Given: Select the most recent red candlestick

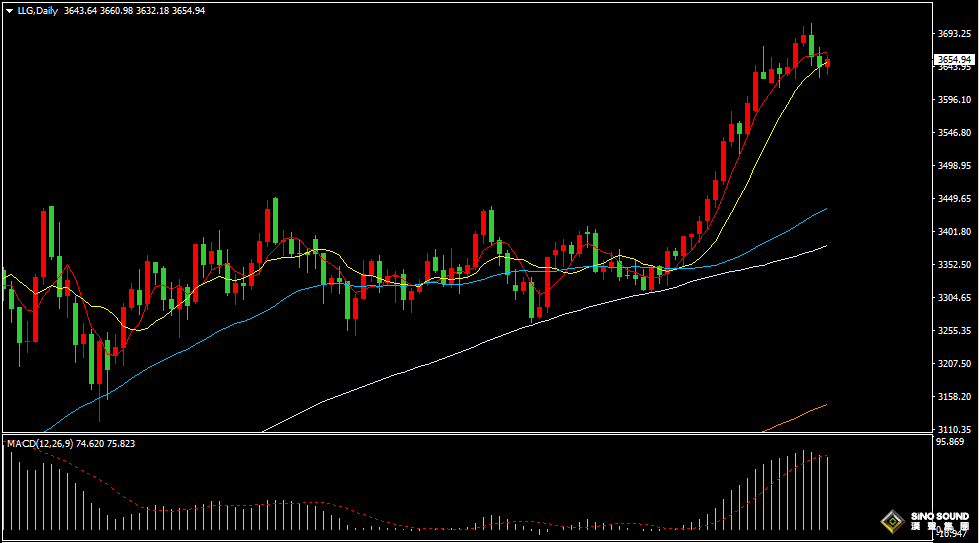Looking at the screenshot, I should (828, 64).
